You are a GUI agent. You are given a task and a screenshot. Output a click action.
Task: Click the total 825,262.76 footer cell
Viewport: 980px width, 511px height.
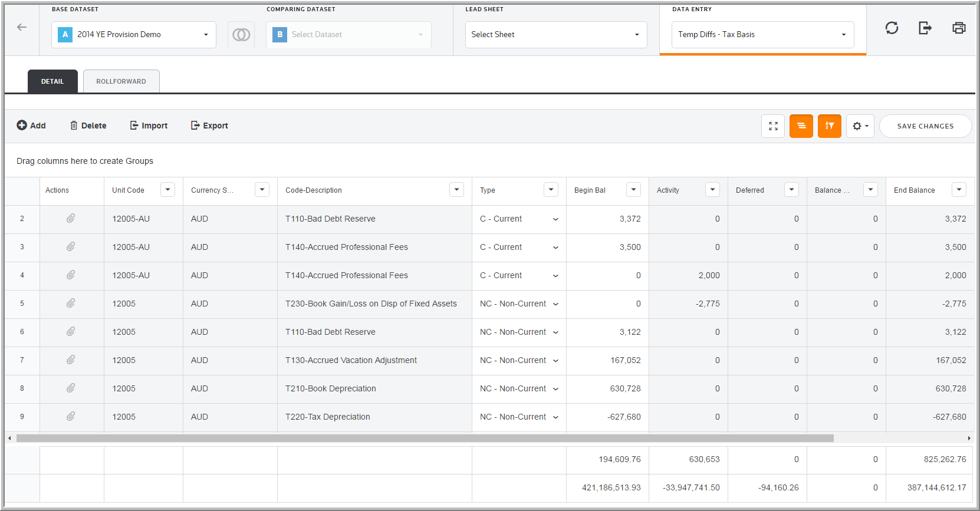pos(930,460)
